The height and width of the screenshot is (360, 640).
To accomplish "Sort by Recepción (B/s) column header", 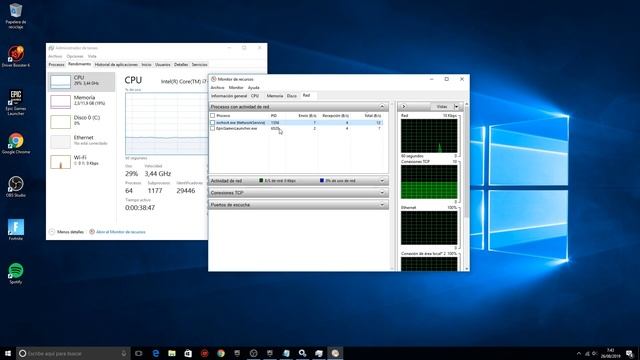I will tap(336, 116).
